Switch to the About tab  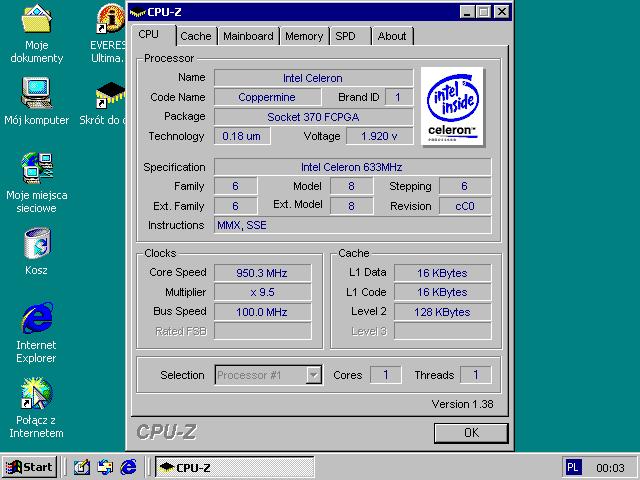tap(392, 36)
